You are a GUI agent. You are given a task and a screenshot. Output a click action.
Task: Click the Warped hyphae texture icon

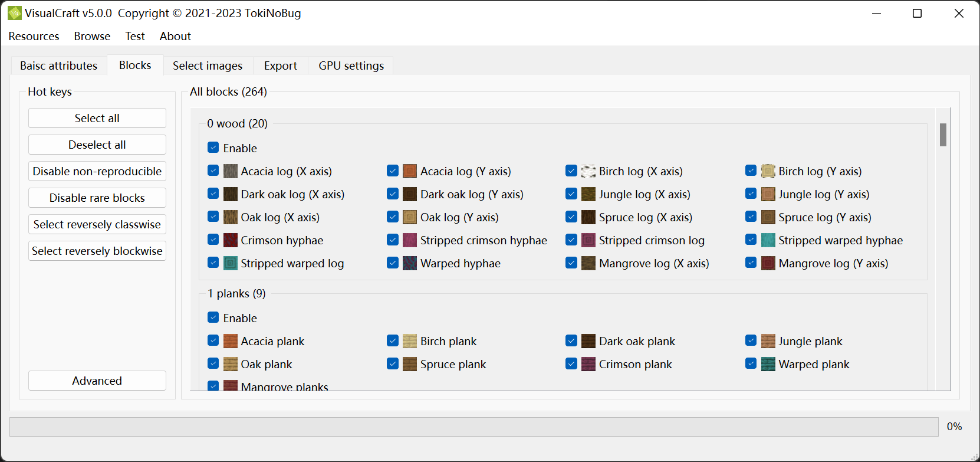click(410, 263)
